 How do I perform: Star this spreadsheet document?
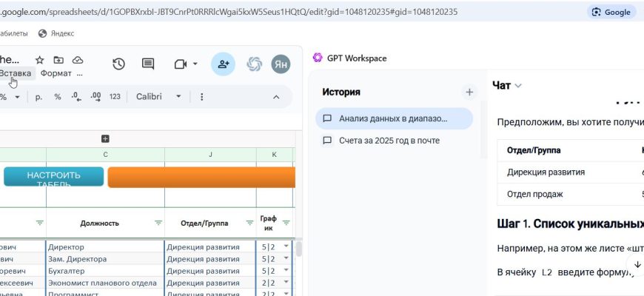(40, 60)
